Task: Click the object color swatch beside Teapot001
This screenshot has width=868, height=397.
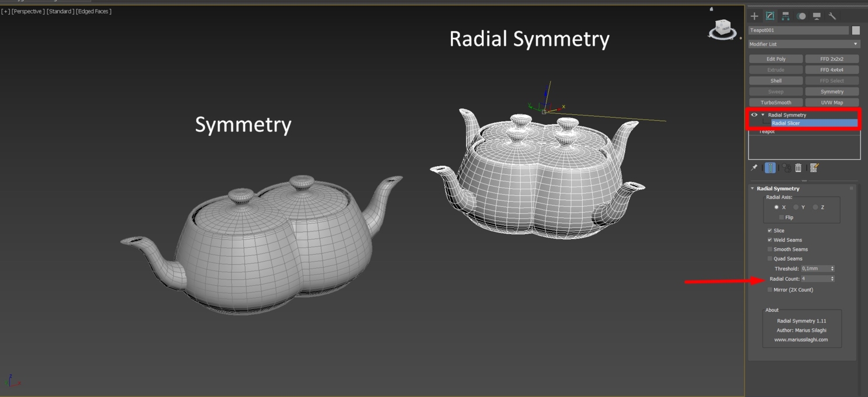Action: point(856,30)
